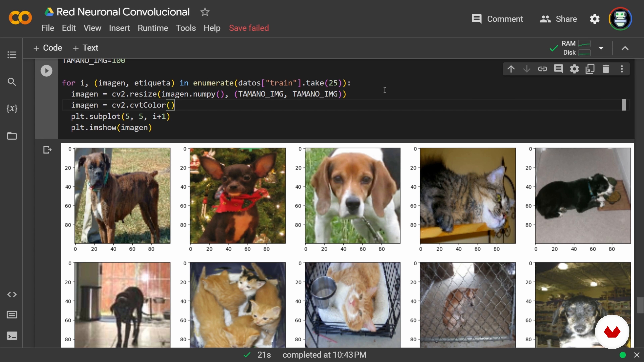This screenshot has width=644, height=362.
Task: Click the black dog on carpet plot
Action: (583, 196)
